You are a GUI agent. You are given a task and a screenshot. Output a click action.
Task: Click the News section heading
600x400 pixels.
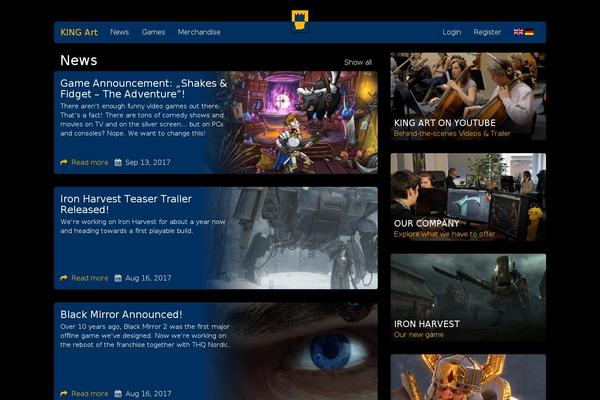tap(78, 60)
